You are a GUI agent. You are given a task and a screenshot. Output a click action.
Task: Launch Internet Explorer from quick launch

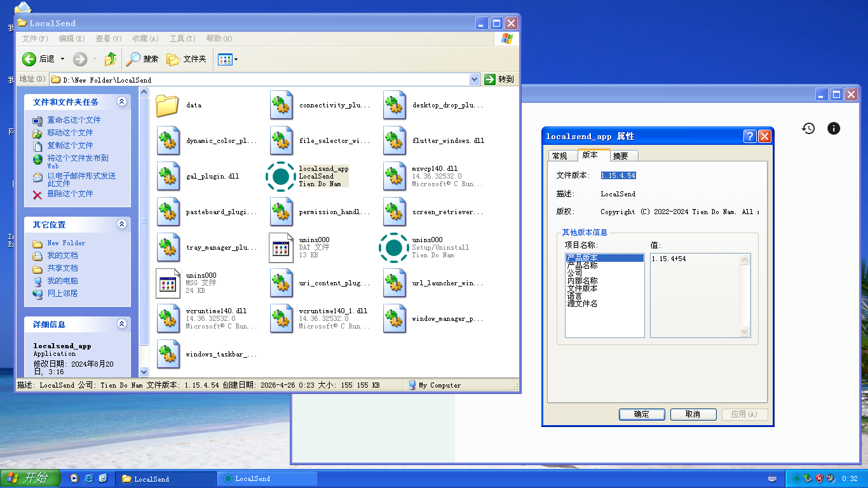click(89, 478)
